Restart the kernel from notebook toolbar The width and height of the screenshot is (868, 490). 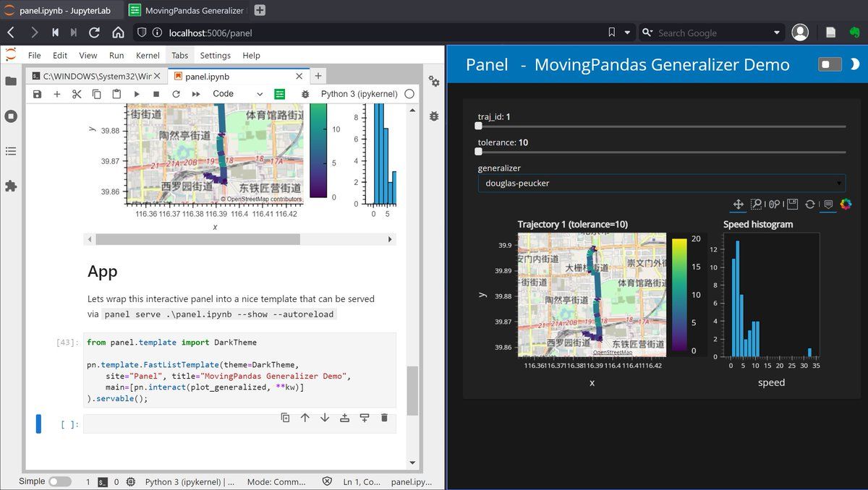176,94
